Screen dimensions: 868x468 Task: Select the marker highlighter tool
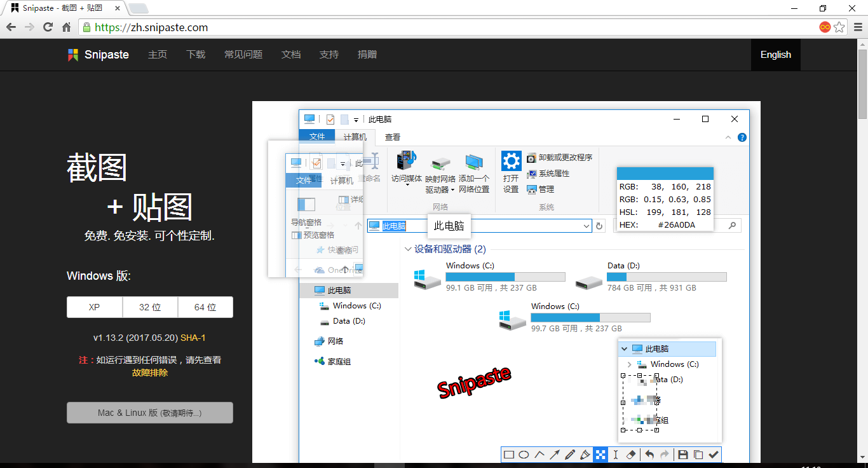pyautogui.click(x=585, y=455)
